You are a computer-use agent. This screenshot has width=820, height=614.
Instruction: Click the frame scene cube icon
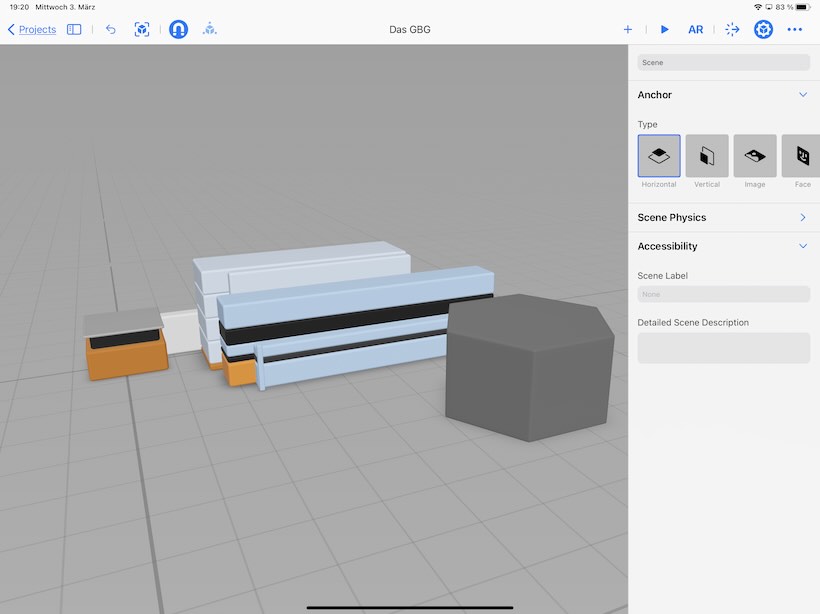[x=142, y=30]
